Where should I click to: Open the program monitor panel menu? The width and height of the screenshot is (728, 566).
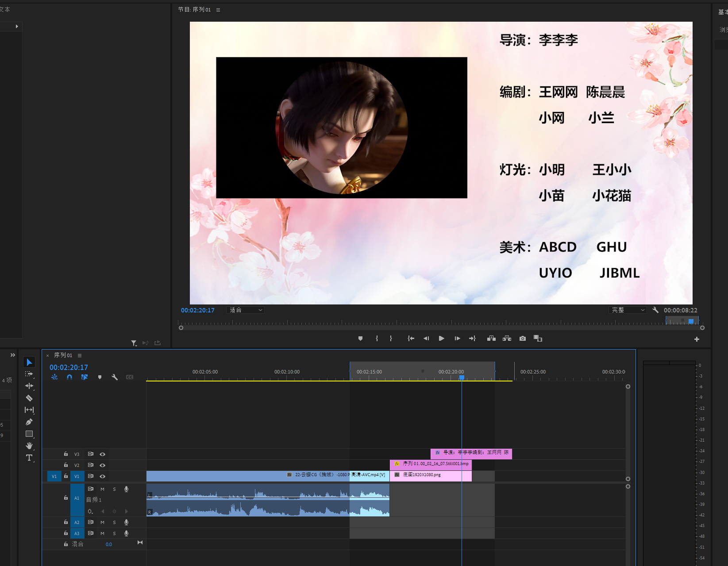pyautogui.click(x=218, y=10)
